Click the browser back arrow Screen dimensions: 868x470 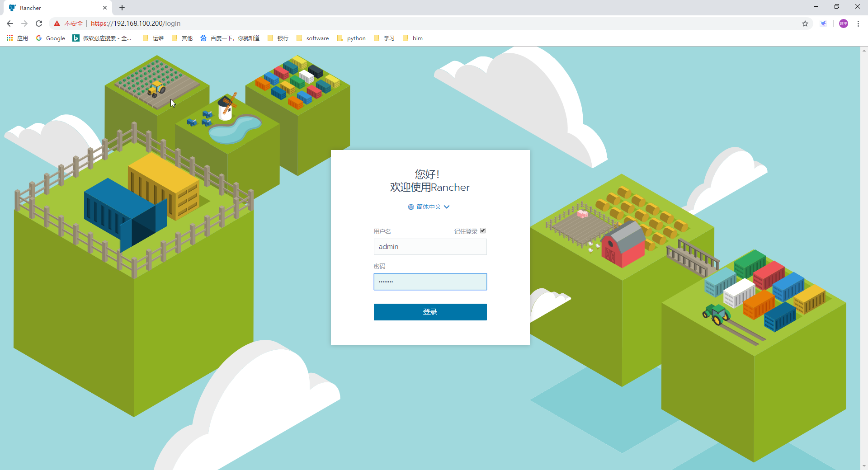[10, 23]
